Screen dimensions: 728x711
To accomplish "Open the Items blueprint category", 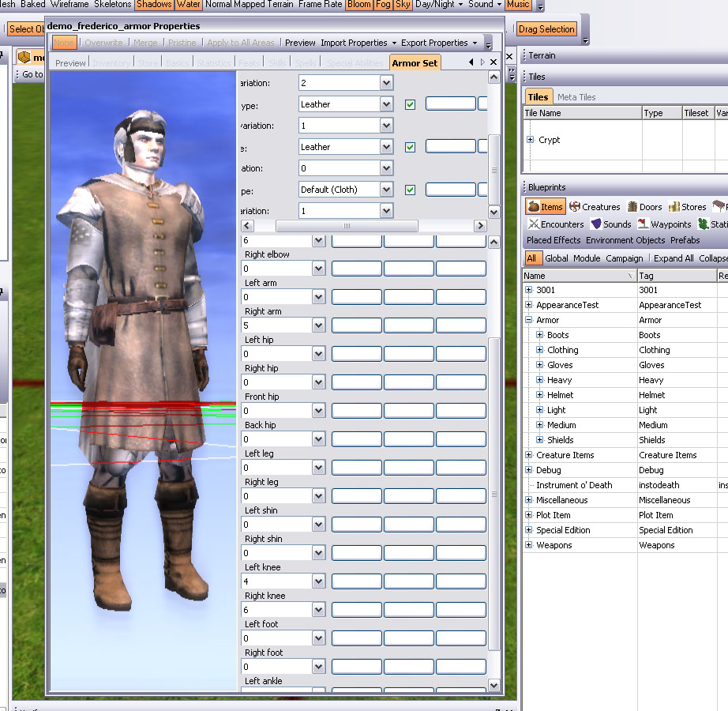I will [546, 207].
